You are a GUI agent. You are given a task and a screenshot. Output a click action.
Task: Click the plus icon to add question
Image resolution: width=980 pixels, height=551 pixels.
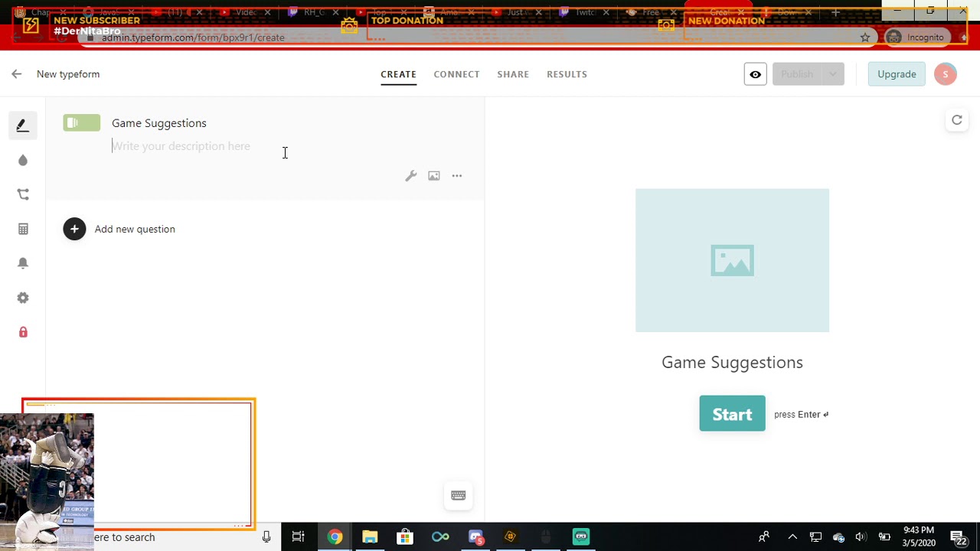(74, 229)
